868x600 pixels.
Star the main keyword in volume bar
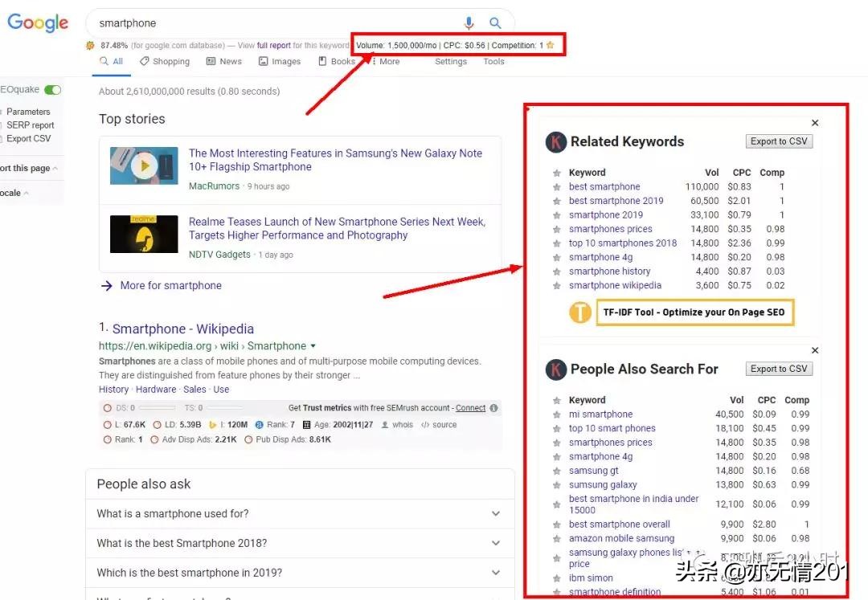tap(551, 45)
